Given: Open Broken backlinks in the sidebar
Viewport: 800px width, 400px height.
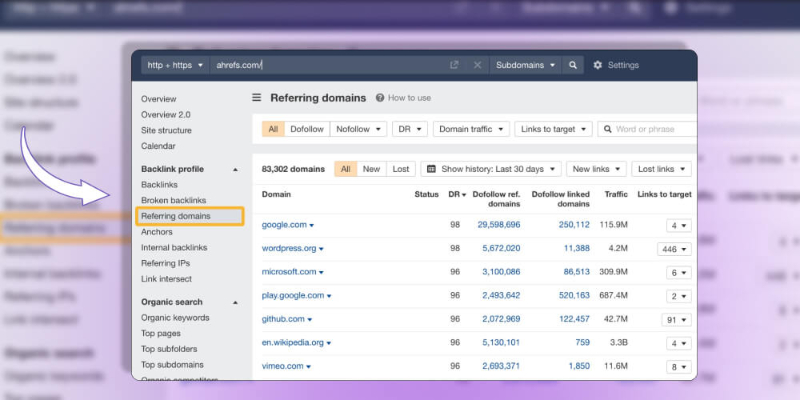Looking at the screenshot, I should (x=173, y=201).
